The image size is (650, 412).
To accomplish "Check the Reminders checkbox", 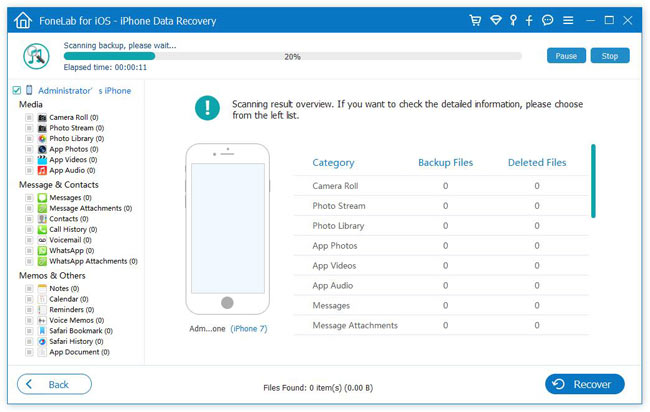I will (x=29, y=310).
